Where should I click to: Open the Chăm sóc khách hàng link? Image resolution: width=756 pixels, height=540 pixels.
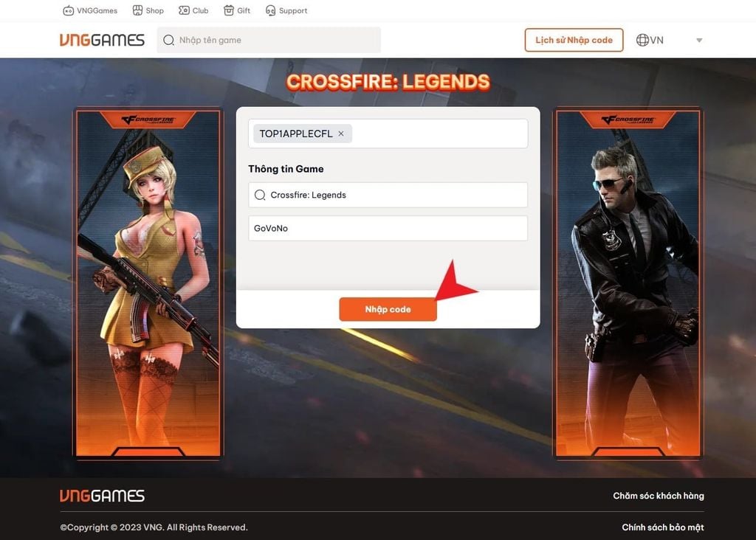click(x=658, y=495)
